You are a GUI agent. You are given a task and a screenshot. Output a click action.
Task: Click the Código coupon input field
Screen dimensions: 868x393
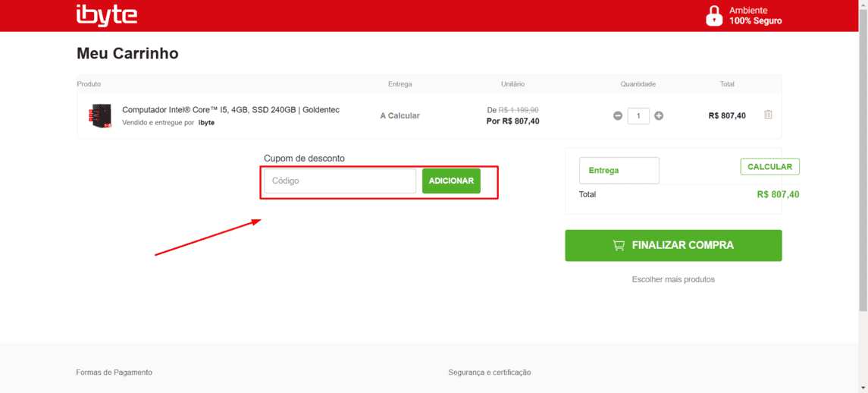[x=340, y=181]
